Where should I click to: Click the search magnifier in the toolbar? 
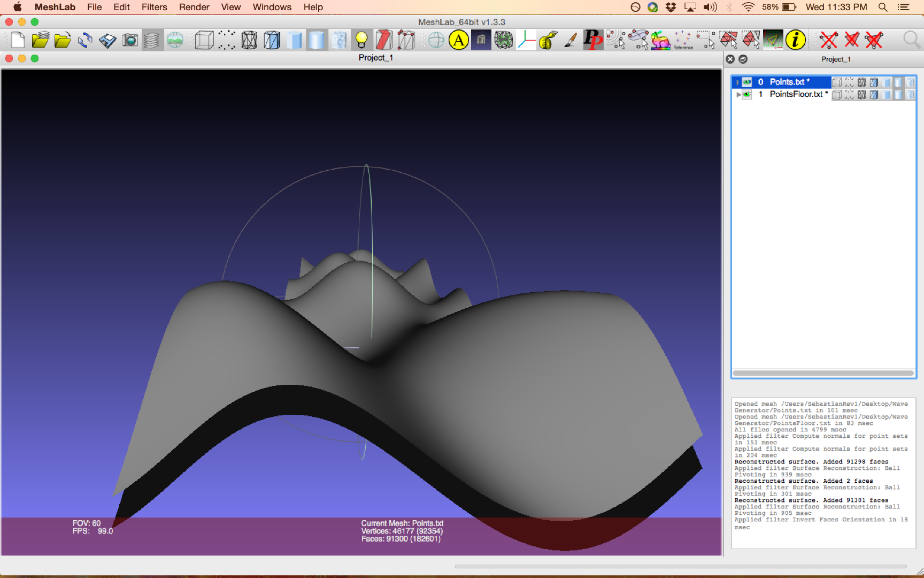[910, 40]
